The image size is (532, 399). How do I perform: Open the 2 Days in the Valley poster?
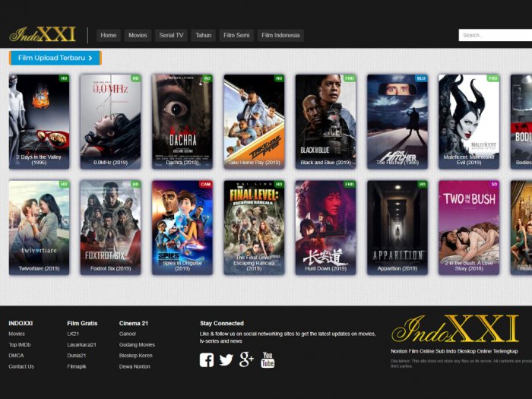point(39,122)
